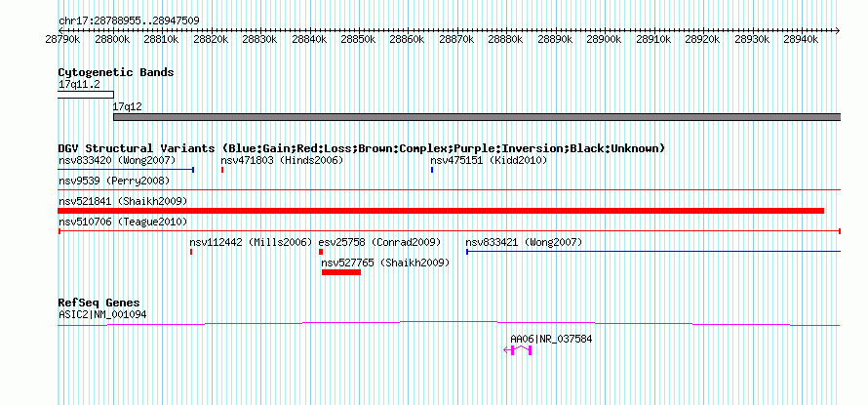This screenshot has width=868, height=405.
Task: Select the white 17q11.2 band box
Action: [x=86, y=95]
